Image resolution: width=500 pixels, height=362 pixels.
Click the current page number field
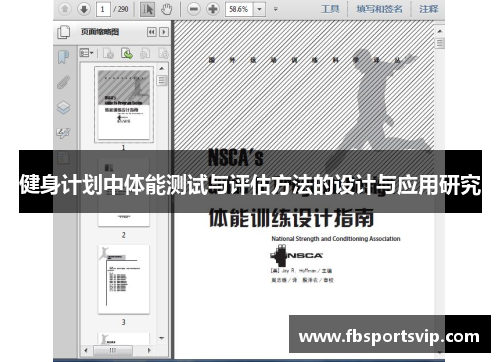[x=103, y=9]
